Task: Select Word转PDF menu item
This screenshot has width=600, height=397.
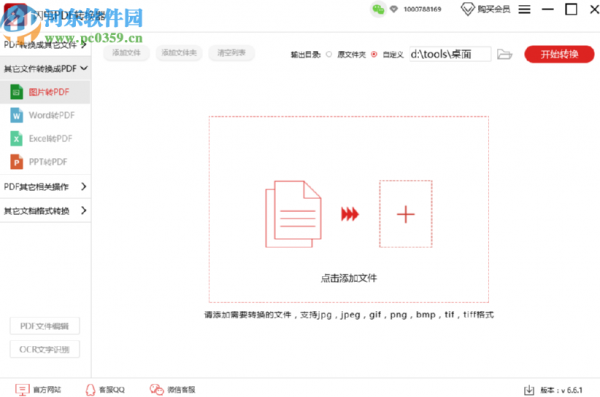Action: (x=45, y=115)
